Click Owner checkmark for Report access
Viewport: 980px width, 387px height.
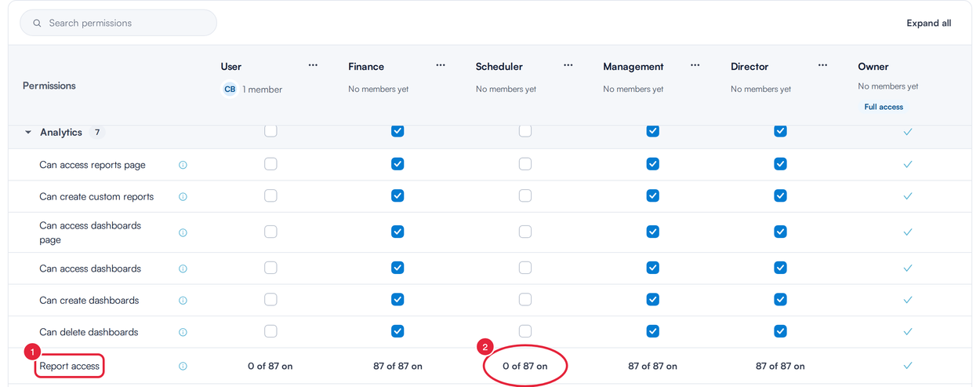pos(908,366)
